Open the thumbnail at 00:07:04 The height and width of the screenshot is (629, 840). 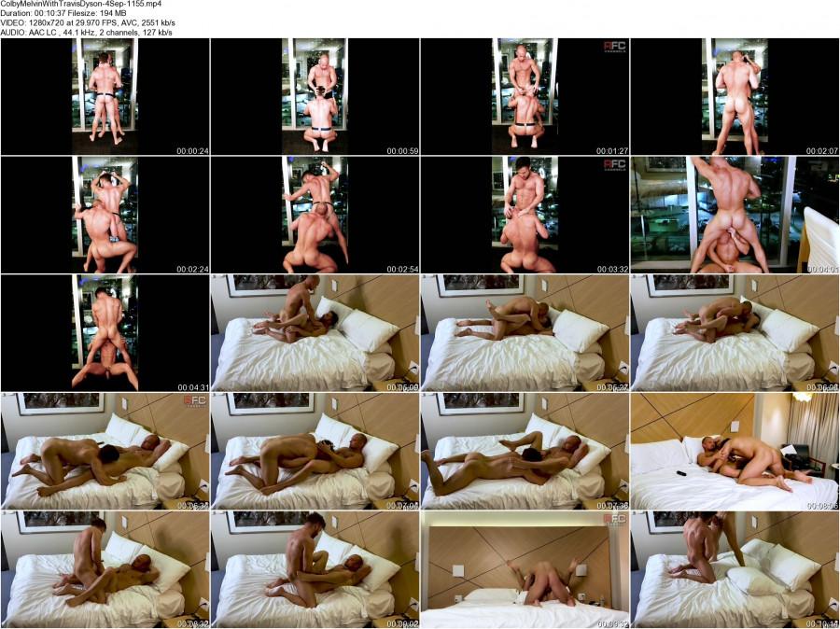315,451
